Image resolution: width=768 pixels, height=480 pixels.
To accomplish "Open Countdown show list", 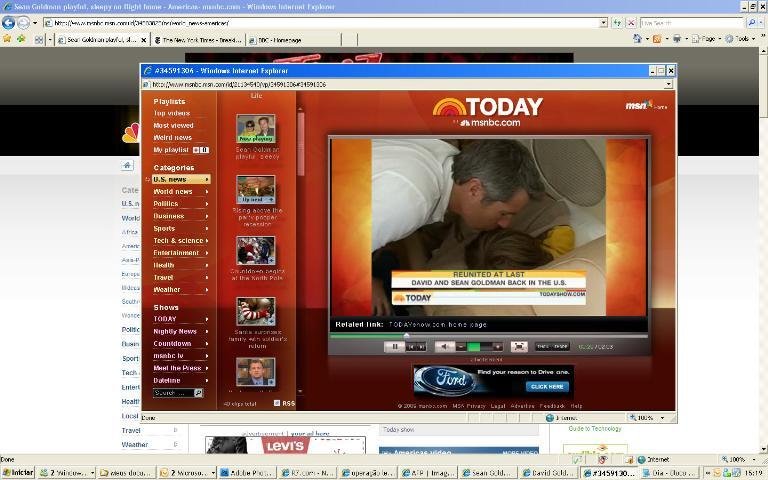I will tap(181, 343).
